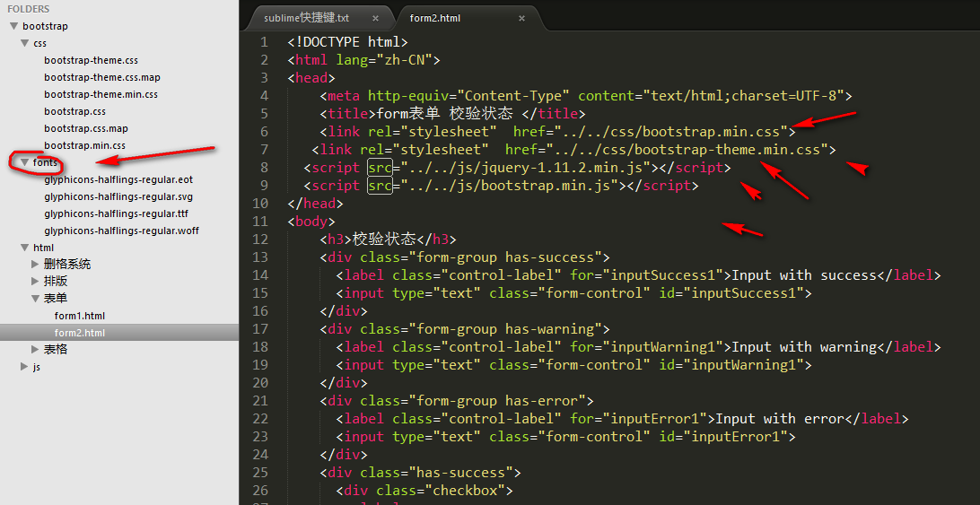This screenshot has height=505, width=980.
Task: Click the id="inputWarning1" input line
Action: [573, 365]
